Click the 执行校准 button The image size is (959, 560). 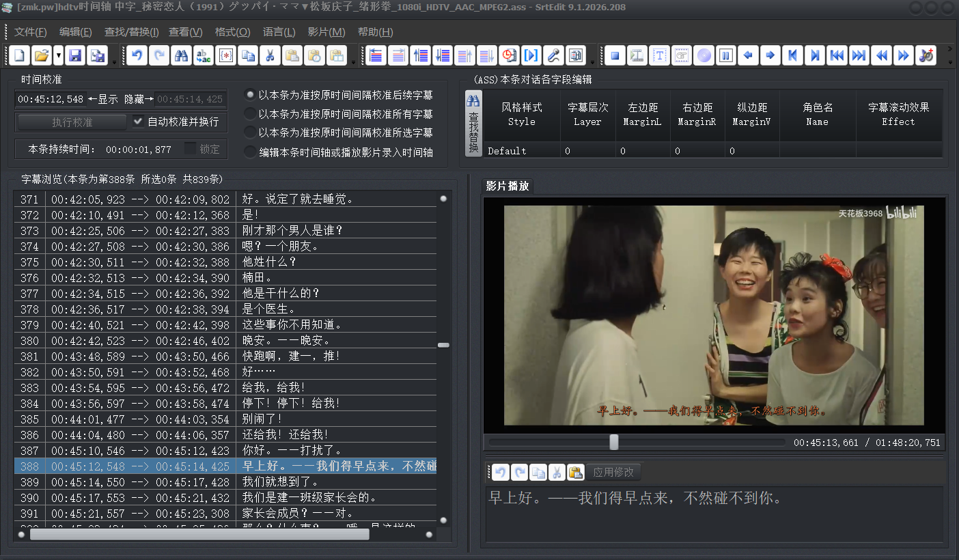click(72, 122)
